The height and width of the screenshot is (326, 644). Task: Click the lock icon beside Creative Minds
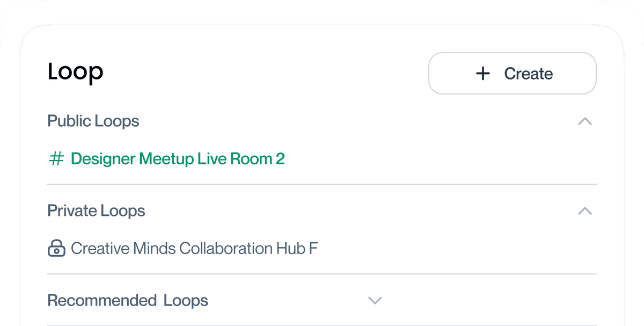click(x=56, y=249)
